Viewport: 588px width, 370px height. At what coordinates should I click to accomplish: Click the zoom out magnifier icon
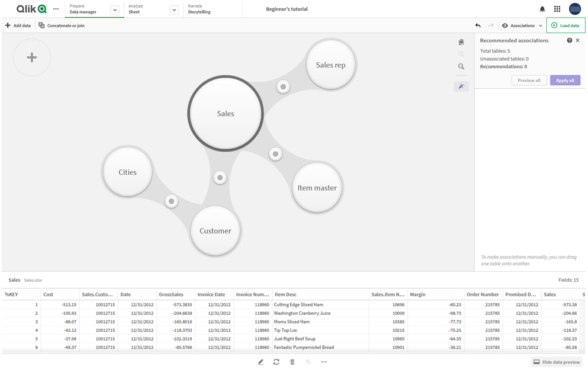click(x=461, y=66)
